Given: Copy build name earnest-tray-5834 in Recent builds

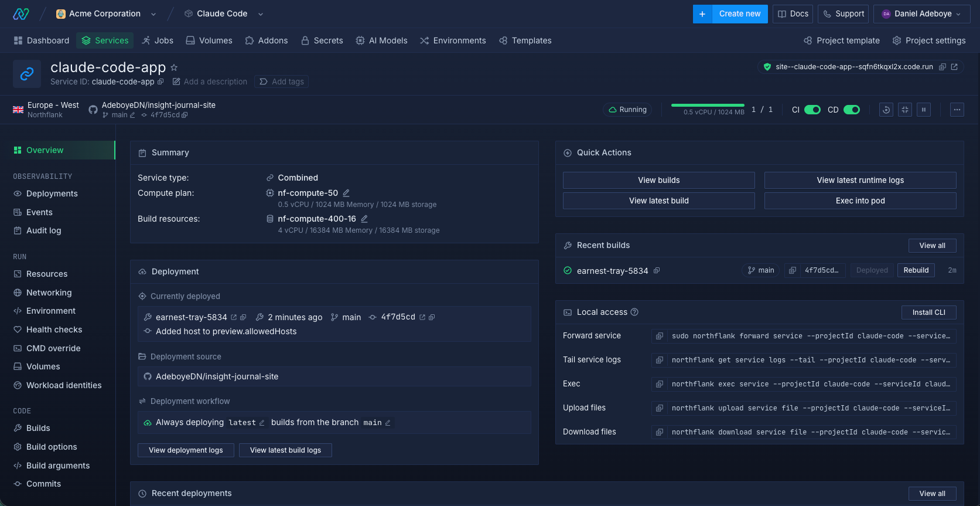Looking at the screenshot, I should click(x=657, y=270).
